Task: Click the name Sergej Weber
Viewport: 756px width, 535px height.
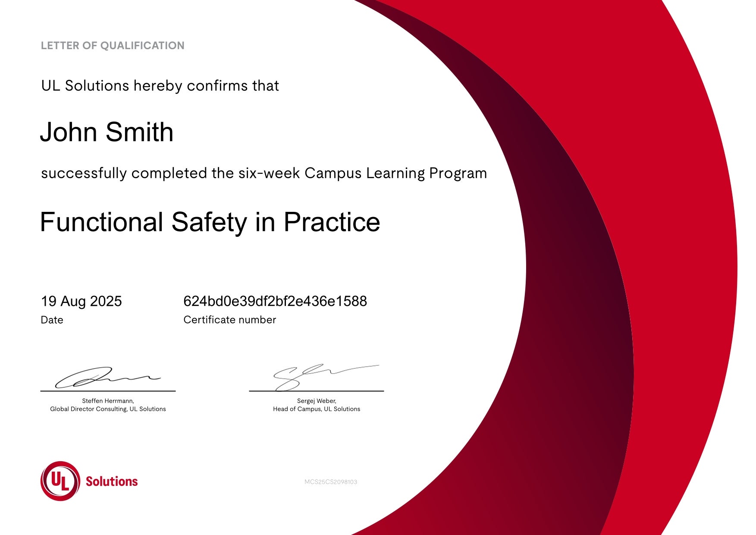Action: [x=317, y=401]
